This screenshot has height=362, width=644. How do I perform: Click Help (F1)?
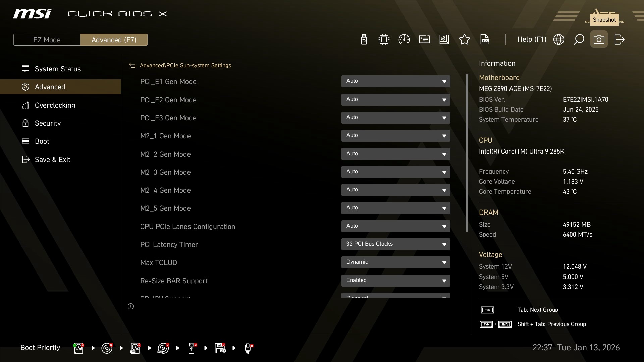click(532, 40)
